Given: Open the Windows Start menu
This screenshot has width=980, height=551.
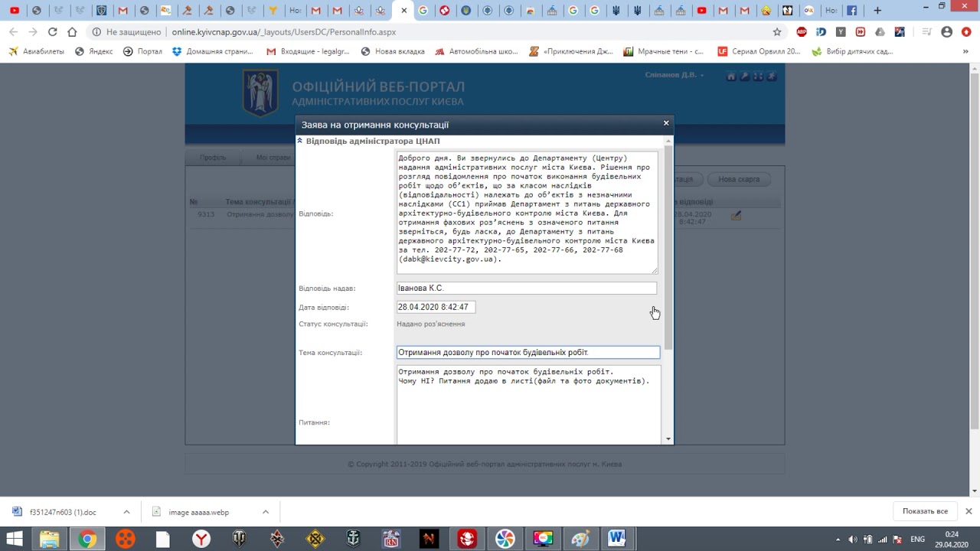Looking at the screenshot, I should [x=14, y=540].
